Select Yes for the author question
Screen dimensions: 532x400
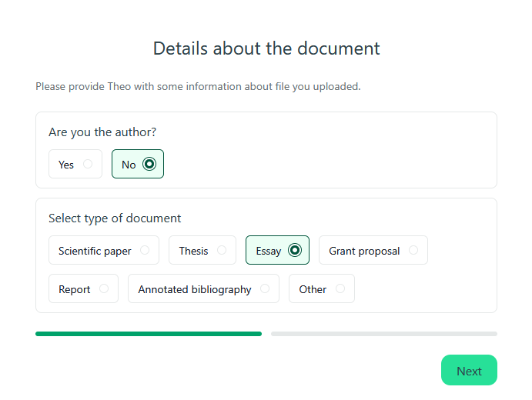coord(75,164)
